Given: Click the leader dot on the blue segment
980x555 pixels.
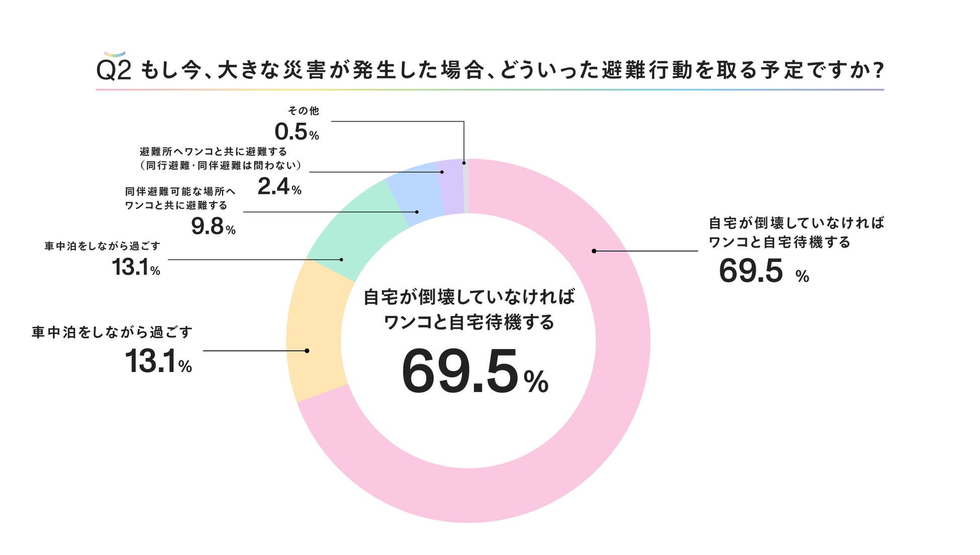Looking at the screenshot, I should pos(417,212).
